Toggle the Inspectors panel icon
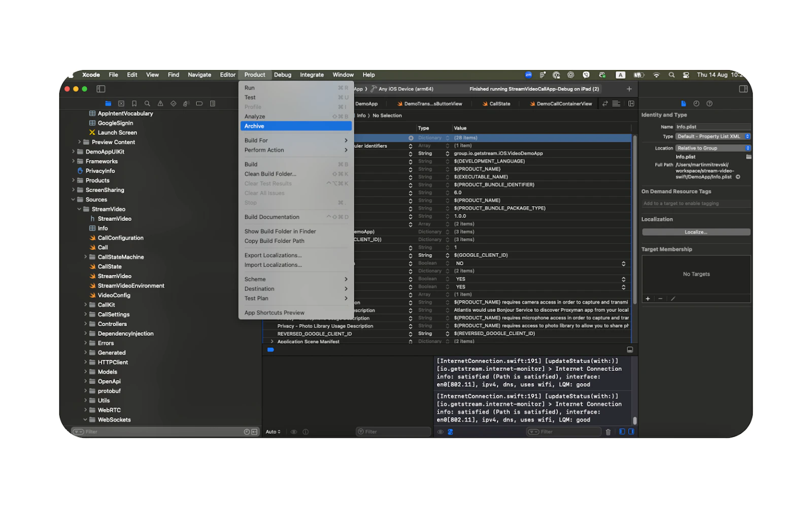Screen dimensions: 812x508 pyautogui.click(x=743, y=89)
